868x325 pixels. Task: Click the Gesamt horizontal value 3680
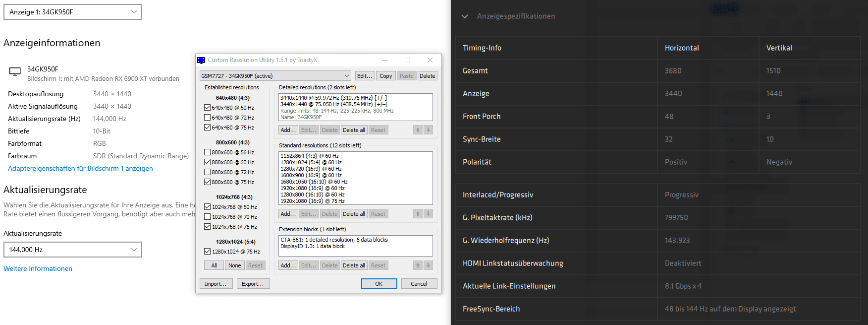(x=673, y=71)
